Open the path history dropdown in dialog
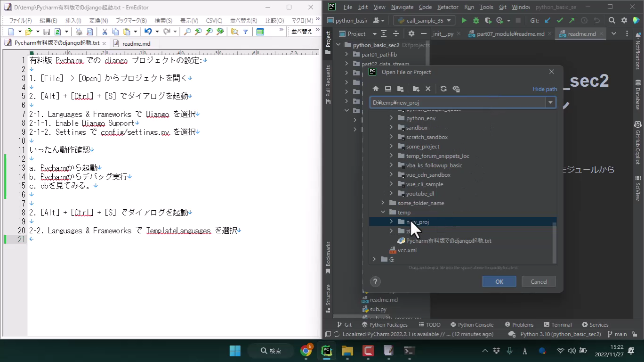This screenshot has height=362, width=644. (550, 102)
